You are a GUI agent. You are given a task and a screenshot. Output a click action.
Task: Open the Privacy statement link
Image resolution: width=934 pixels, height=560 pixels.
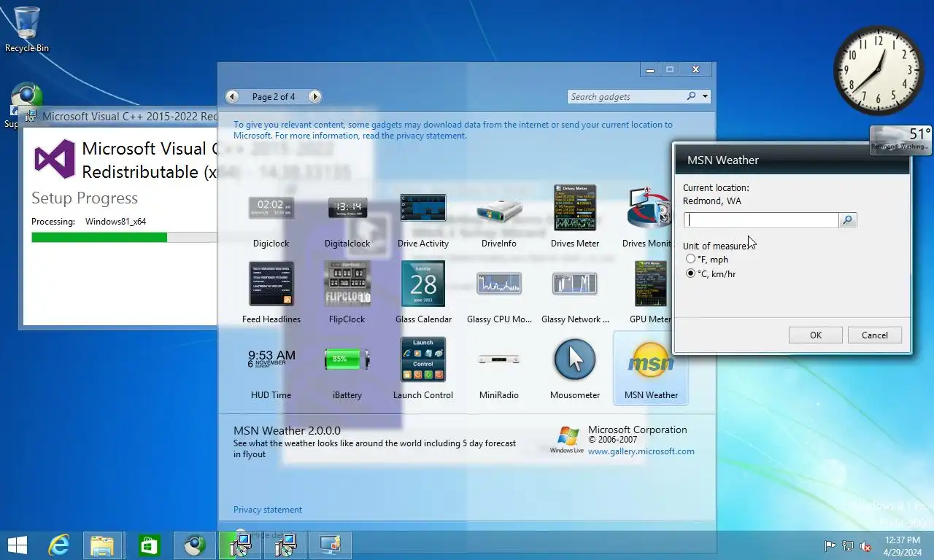click(x=268, y=510)
